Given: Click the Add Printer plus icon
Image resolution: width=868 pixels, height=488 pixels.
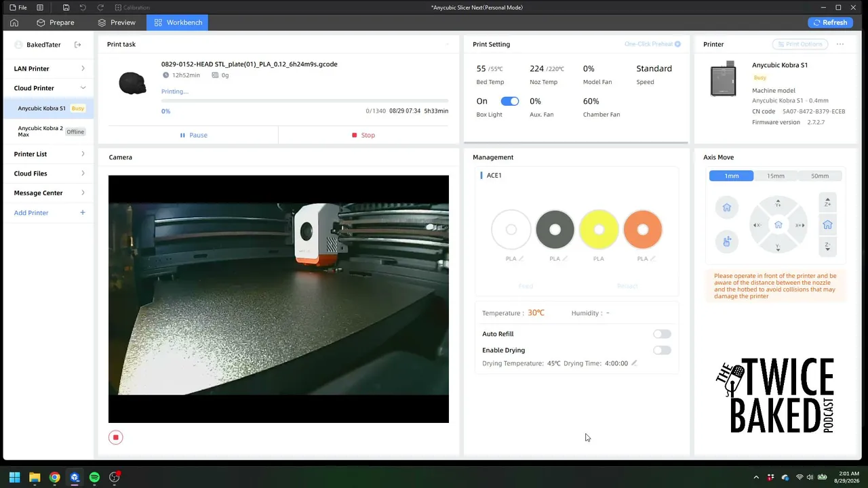Looking at the screenshot, I should pyautogui.click(x=83, y=213).
